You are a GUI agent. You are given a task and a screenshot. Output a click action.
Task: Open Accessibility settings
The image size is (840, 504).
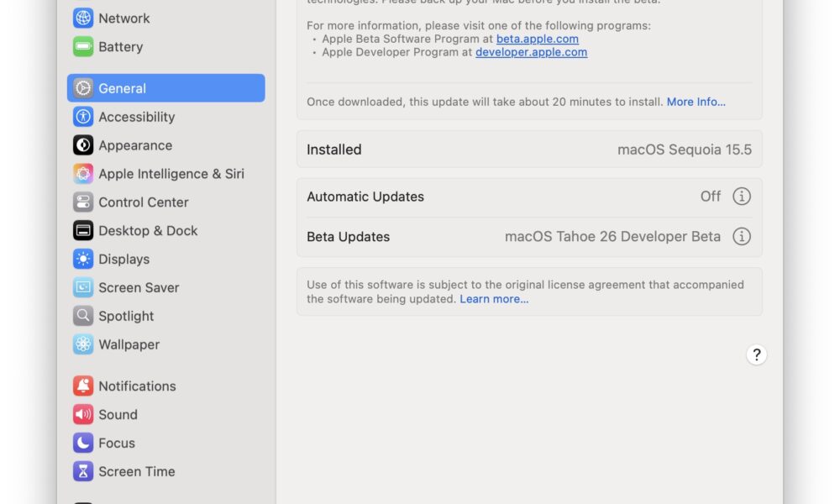coord(166,117)
